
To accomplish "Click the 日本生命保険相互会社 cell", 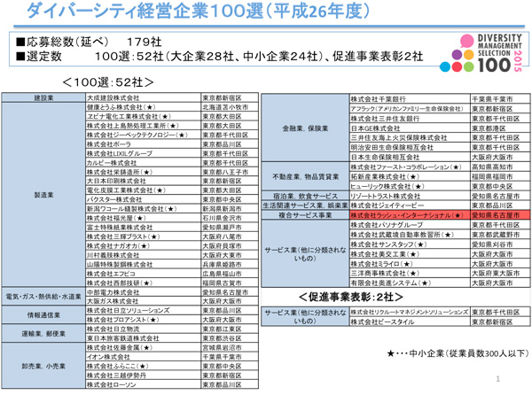I will pyautogui.click(x=410, y=157).
